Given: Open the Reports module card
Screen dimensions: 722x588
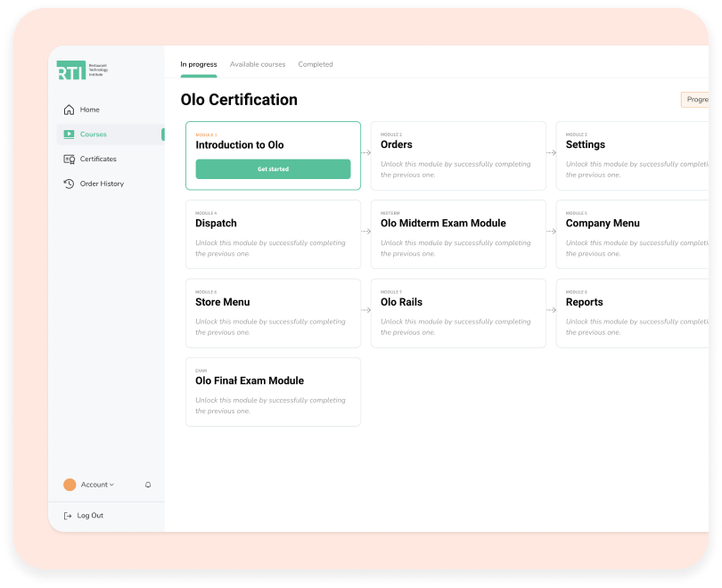Looking at the screenshot, I should (632, 314).
